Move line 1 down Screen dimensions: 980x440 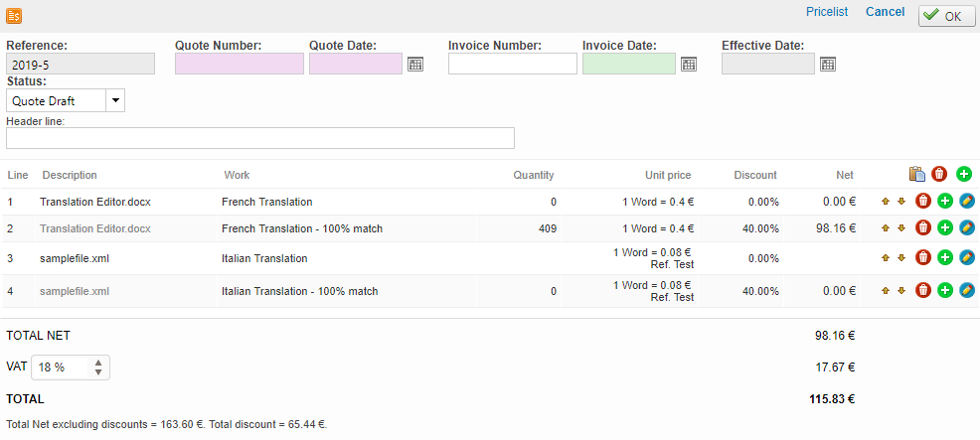point(901,202)
